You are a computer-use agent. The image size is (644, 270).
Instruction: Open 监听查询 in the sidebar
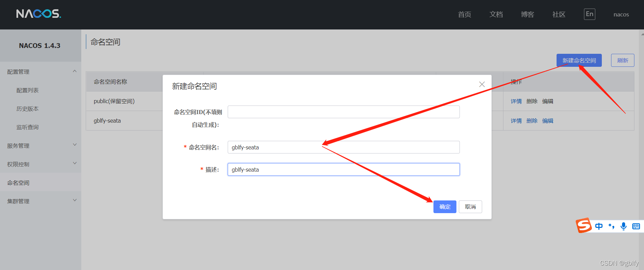(x=27, y=127)
